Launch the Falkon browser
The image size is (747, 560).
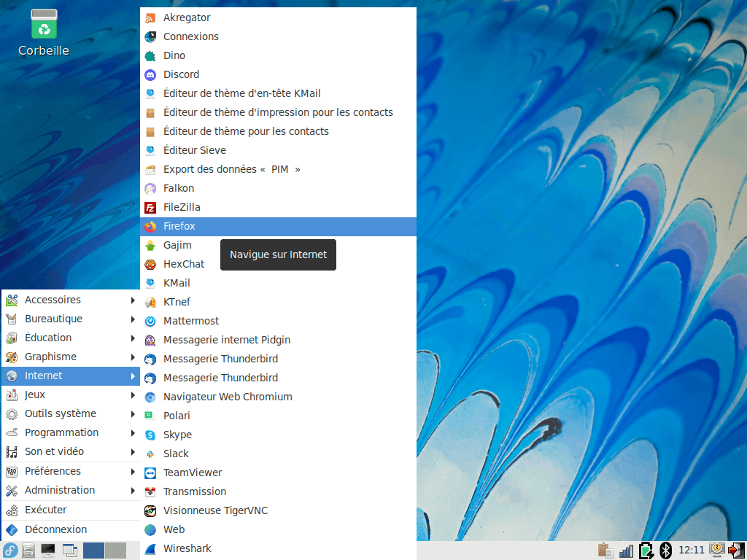tap(278, 189)
